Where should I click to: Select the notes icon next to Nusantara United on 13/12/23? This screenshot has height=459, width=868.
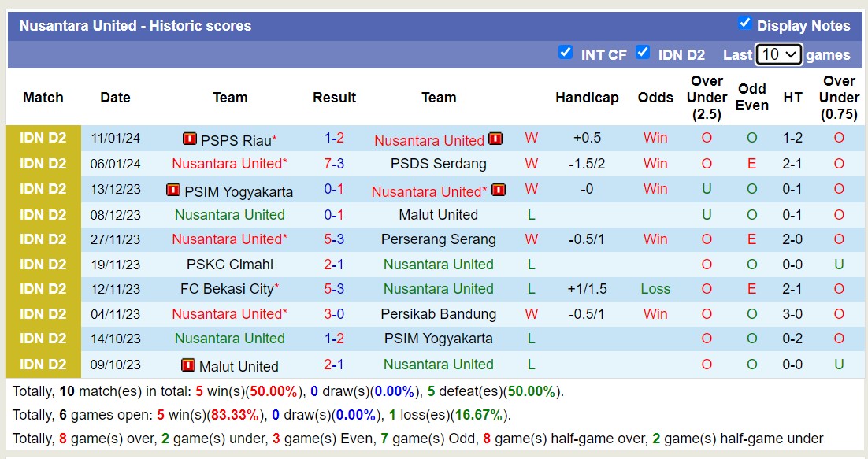[498, 189]
